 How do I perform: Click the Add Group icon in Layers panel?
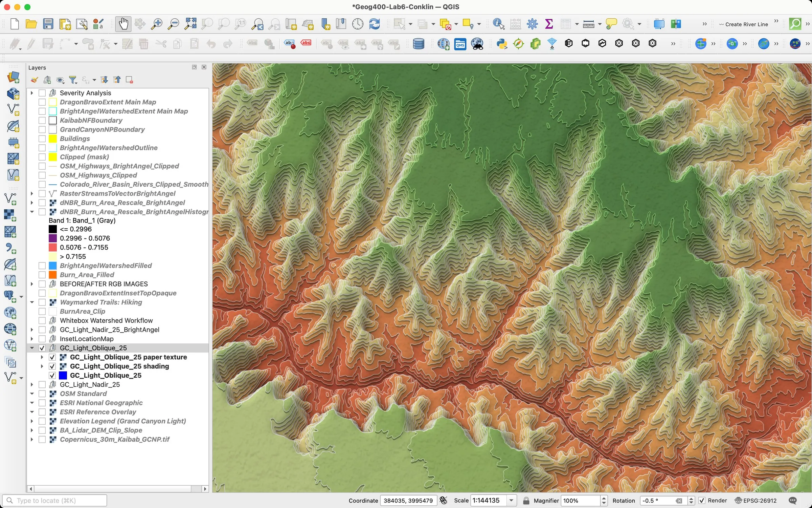[x=47, y=80]
